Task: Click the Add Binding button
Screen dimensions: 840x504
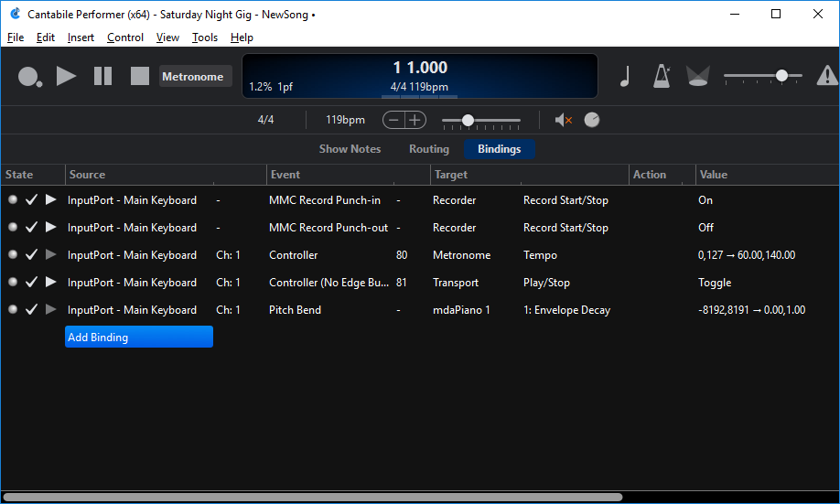Action: click(139, 337)
